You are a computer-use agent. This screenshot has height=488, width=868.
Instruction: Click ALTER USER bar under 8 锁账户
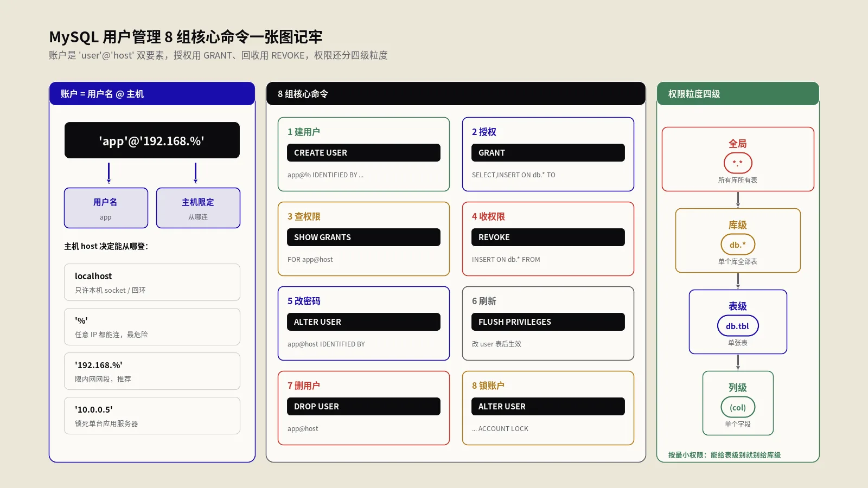[548, 407]
